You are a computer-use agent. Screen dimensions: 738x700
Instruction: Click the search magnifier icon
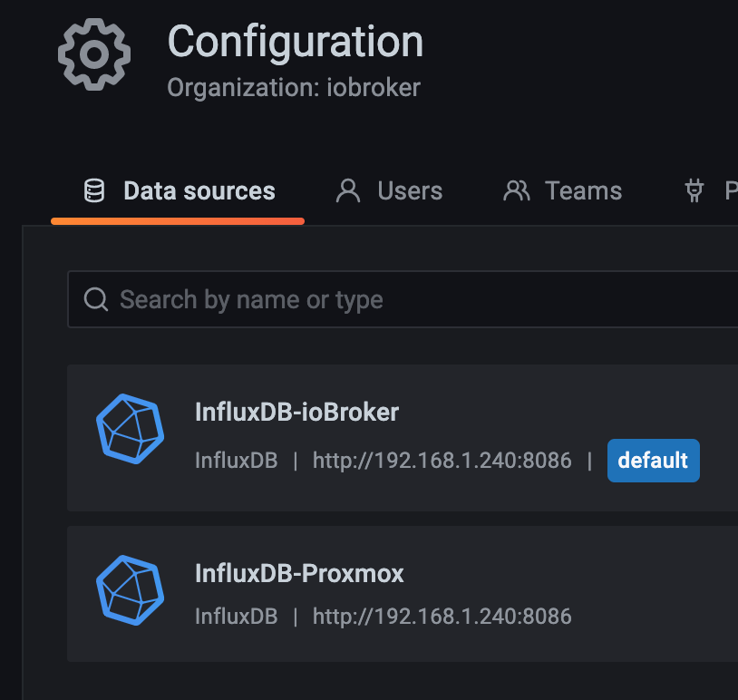coord(96,299)
